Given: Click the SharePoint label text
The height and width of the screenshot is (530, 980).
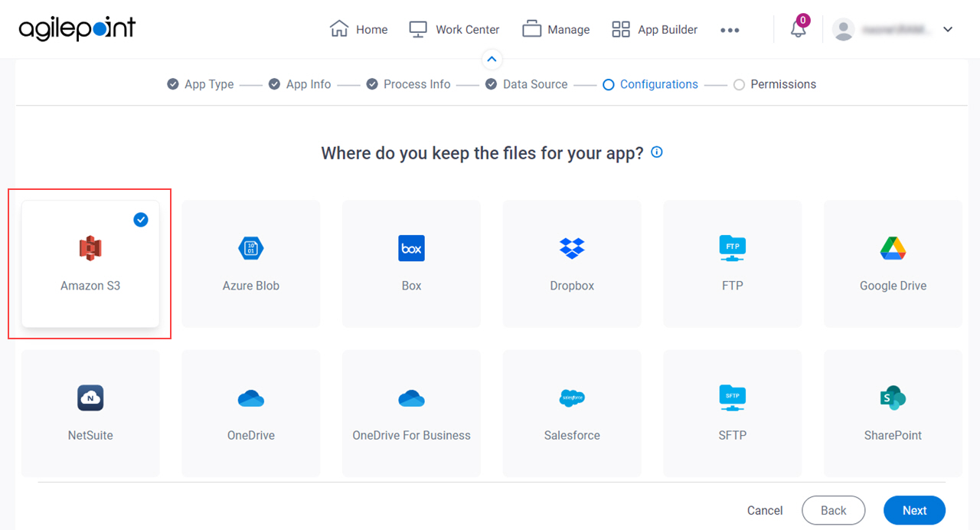Looking at the screenshot, I should tap(893, 435).
